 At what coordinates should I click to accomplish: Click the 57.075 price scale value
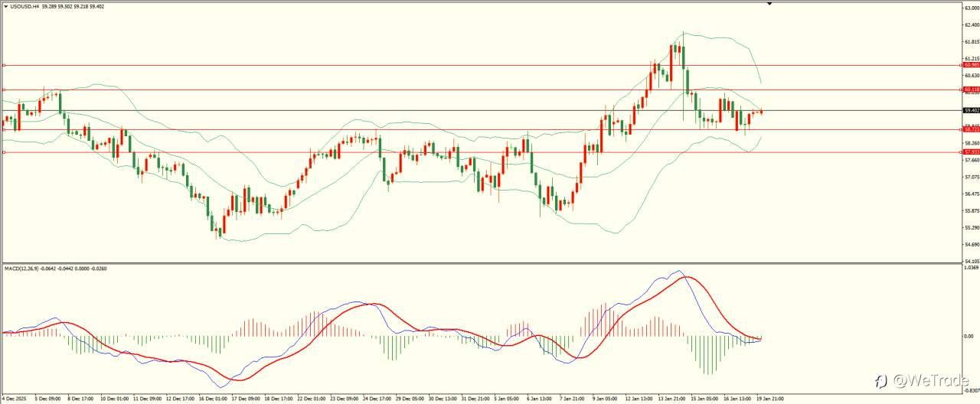tap(971, 178)
